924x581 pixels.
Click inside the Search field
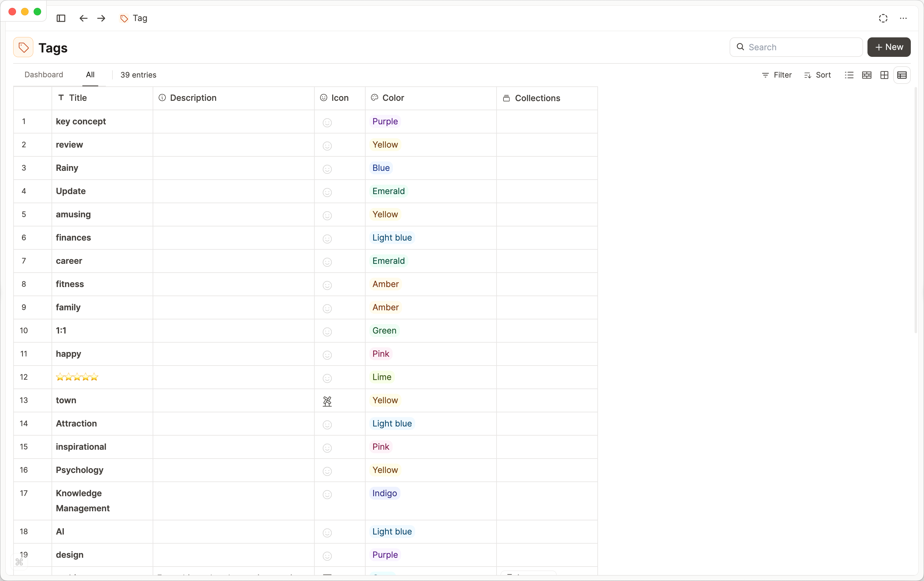click(x=796, y=47)
